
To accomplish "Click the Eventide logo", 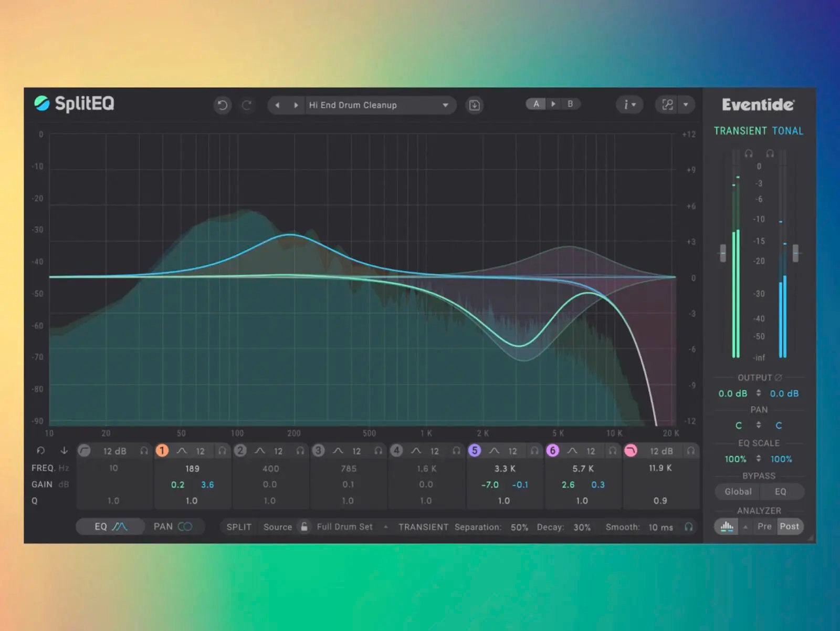I will [758, 105].
